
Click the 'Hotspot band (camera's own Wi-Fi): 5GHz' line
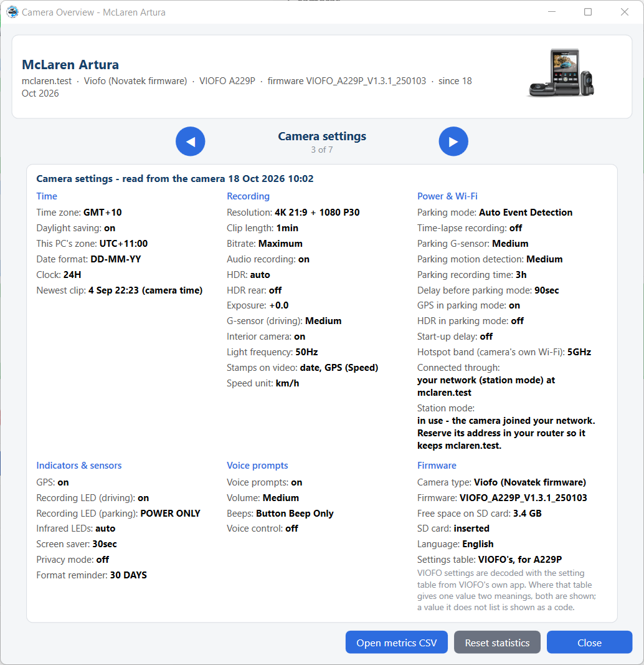tap(504, 352)
